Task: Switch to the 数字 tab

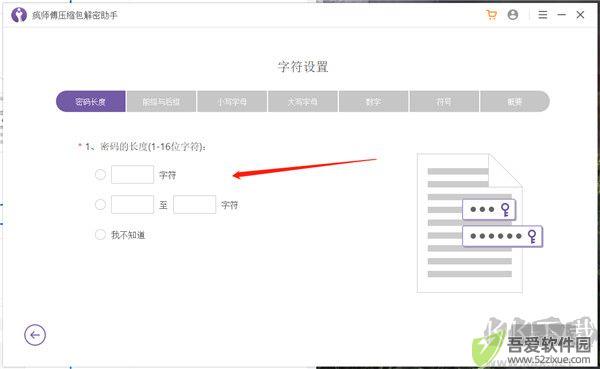Action: pos(373,101)
